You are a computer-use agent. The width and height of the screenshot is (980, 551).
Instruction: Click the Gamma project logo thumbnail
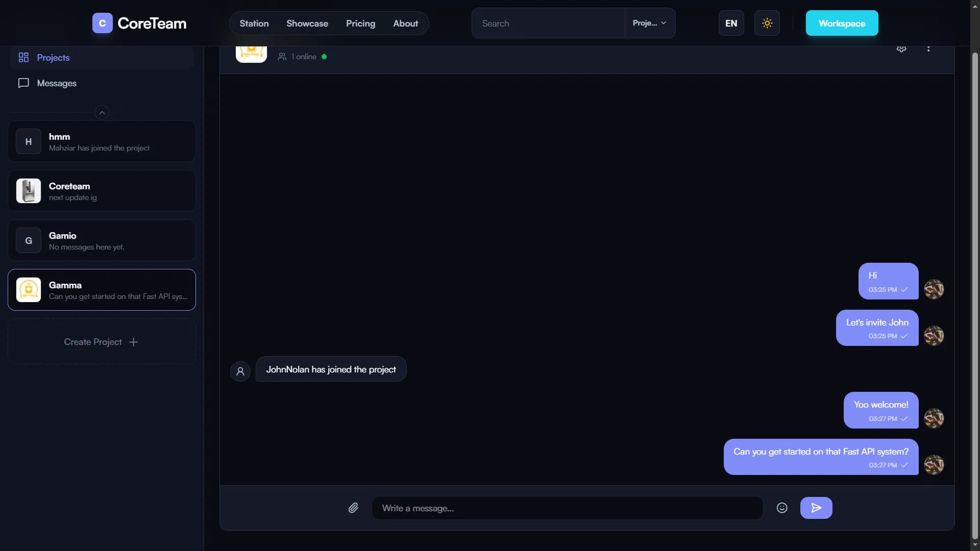click(x=29, y=290)
